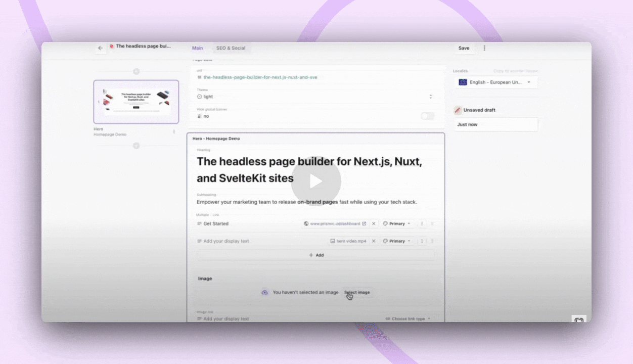Click the Theme stepper arrows on light field
The image size is (633, 364).
(x=430, y=96)
